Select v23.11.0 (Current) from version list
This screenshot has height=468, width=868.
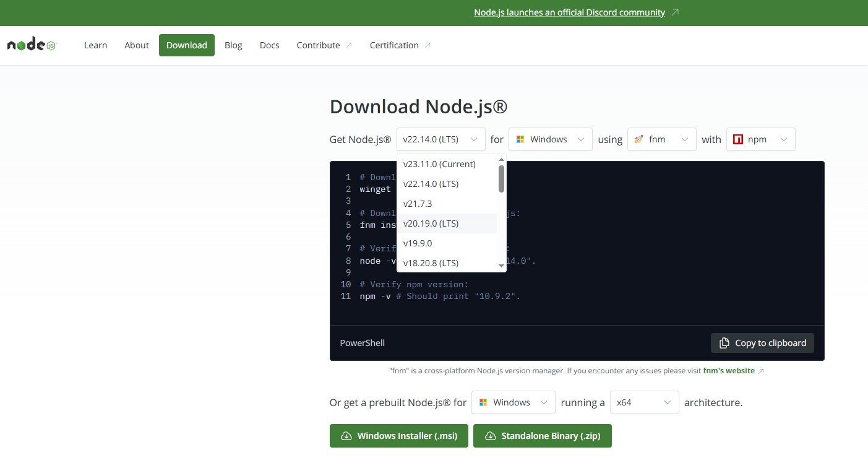coord(447,164)
